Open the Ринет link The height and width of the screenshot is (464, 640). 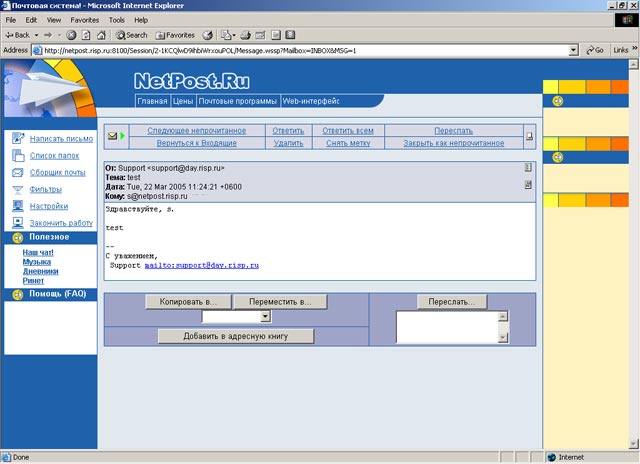33,281
